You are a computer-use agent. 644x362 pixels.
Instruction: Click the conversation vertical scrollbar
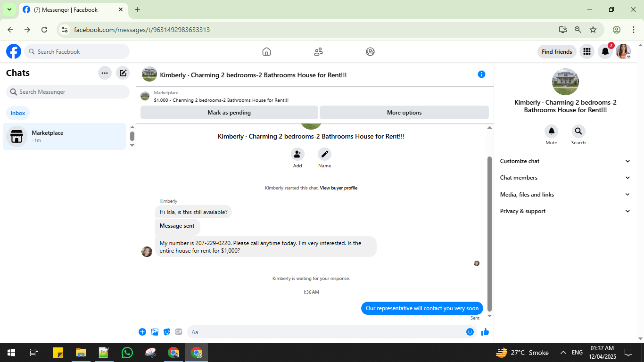tap(489, 234)
